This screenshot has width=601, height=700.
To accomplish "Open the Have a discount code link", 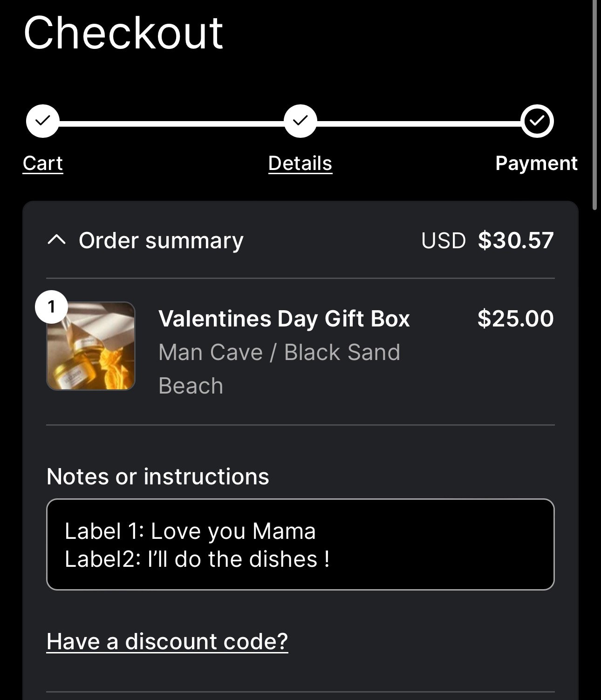I will [167, 641].
